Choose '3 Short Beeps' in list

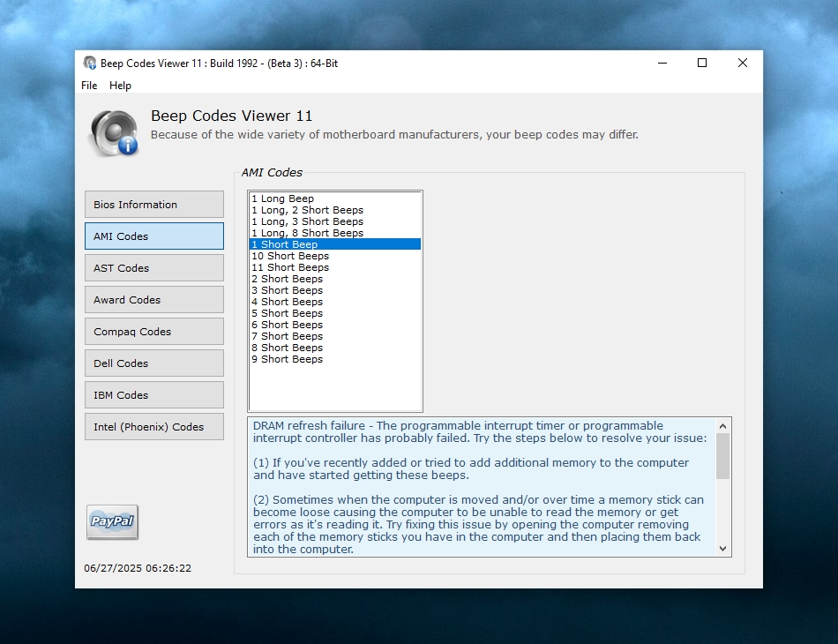[x=335, y=290]
